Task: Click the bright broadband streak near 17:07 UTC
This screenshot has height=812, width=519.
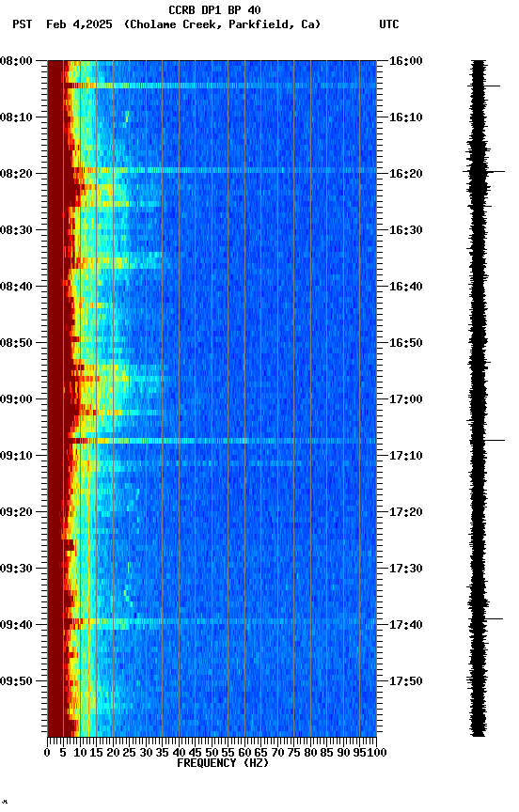Action: coord(212,441)
